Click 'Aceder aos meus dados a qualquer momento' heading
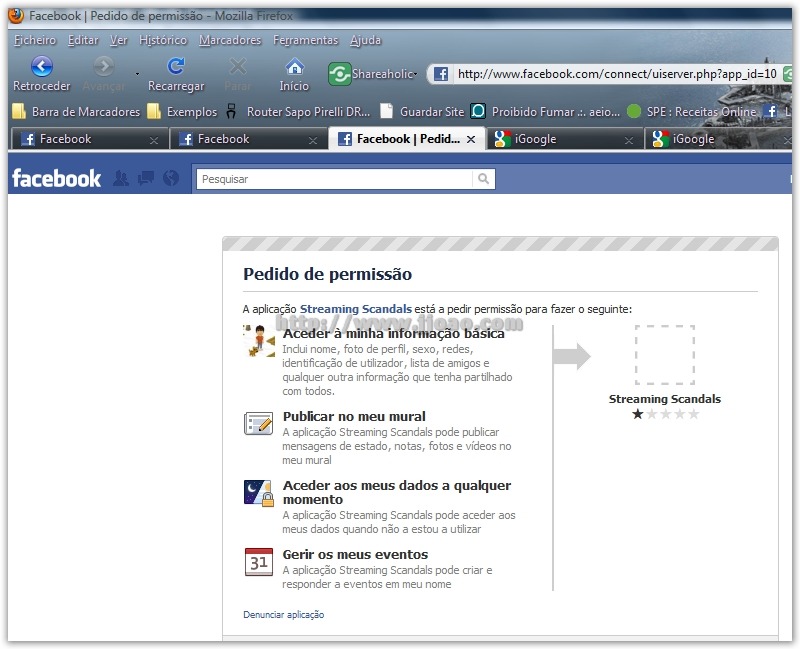Image resolution: width=800 pixels, height=649 pixels. click(x=396, y=492)
